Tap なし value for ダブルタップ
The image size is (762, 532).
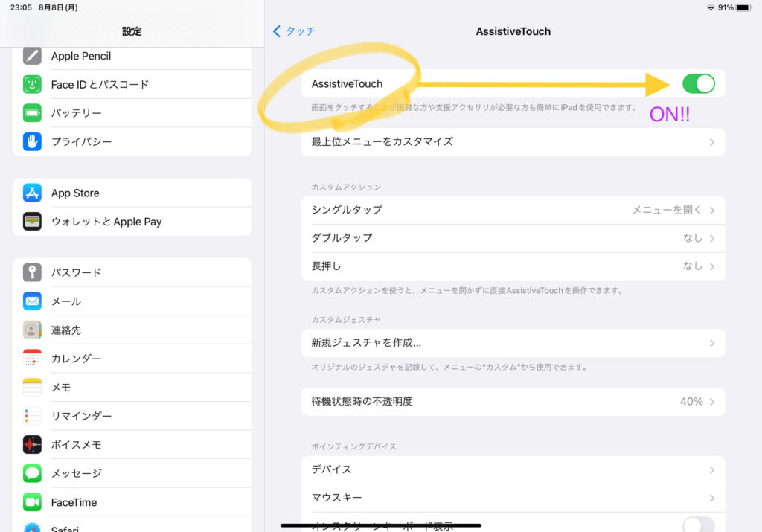pos(693,238)
